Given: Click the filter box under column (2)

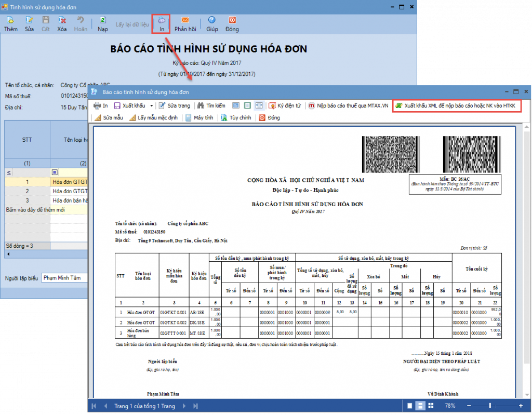Looking at the screenshot, I should coord(55,172).
